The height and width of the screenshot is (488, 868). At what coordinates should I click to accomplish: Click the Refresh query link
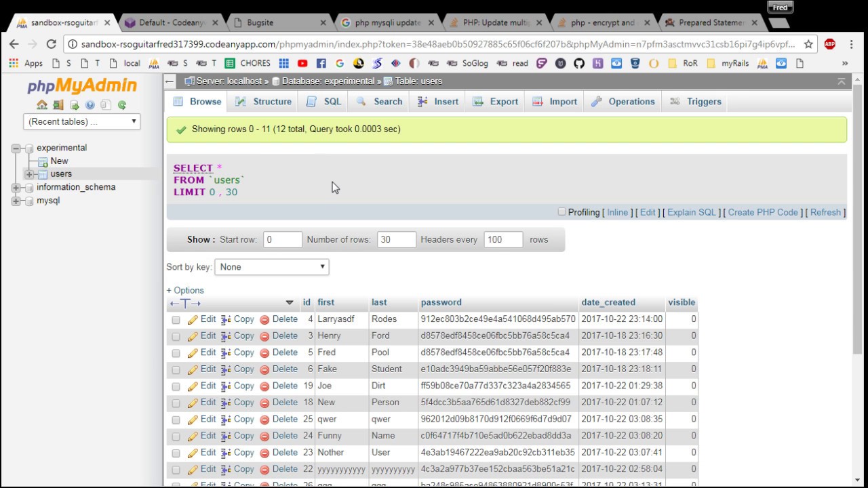tap(825, 212)
